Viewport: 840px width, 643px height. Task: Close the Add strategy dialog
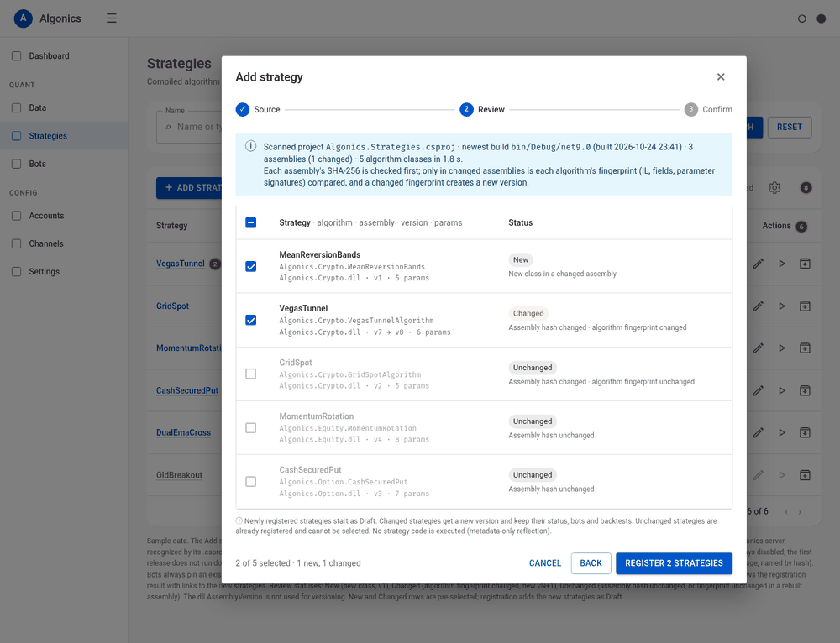pyautogui.click(x=721, y=77)
